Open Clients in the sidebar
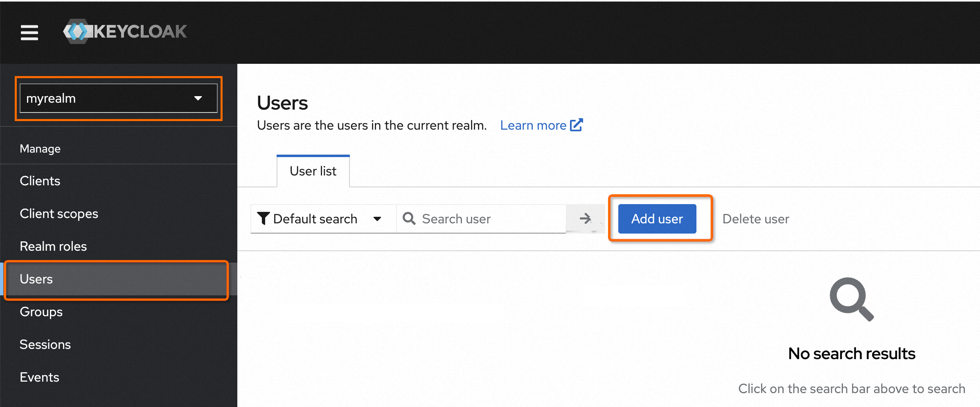This screenshot has height=407, width=980. point(40,181)
